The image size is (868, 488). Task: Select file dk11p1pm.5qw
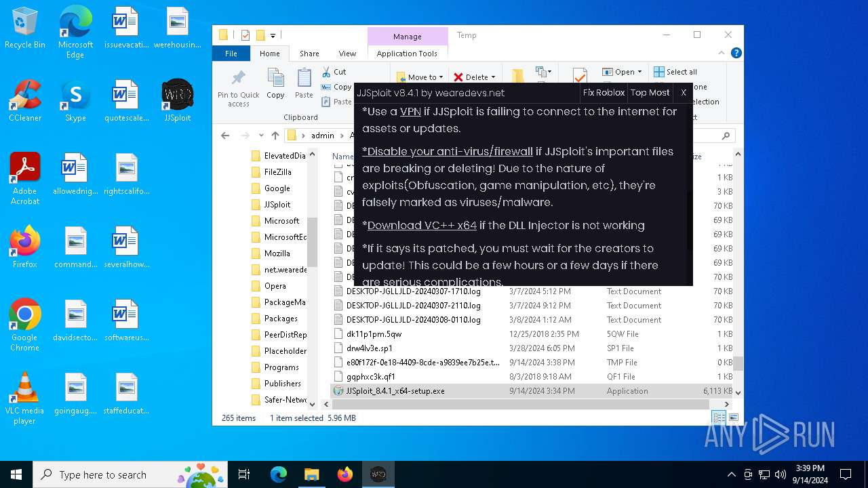532,334
